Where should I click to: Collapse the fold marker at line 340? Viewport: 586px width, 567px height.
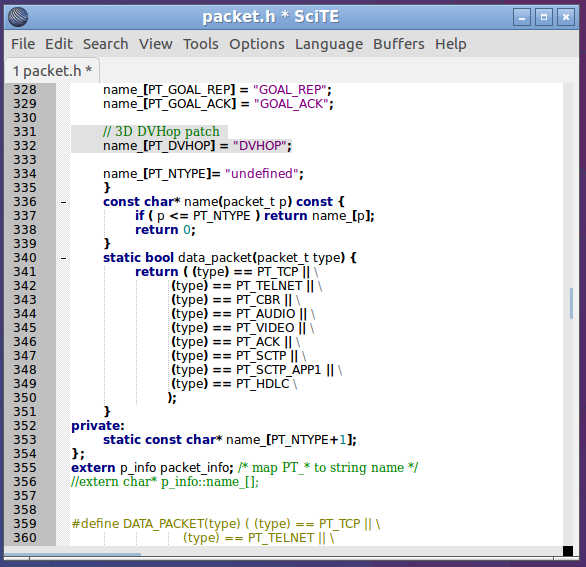point(64,258)
